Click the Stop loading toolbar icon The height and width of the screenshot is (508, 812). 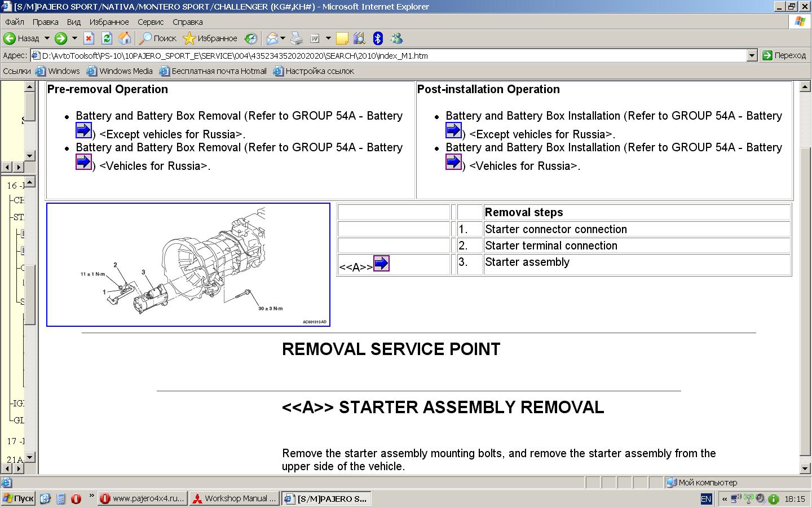coord(89,38)
